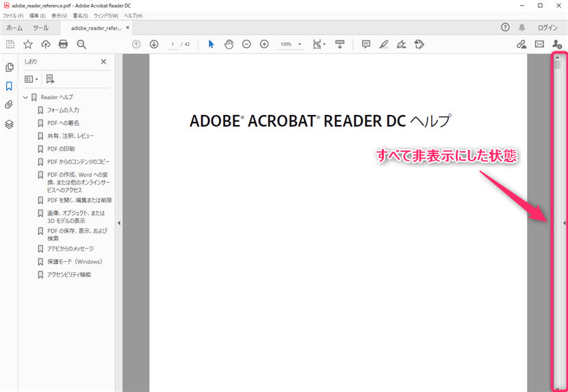568x392 pixels.
Task: Click the page number input field
Action: point(172,44)
